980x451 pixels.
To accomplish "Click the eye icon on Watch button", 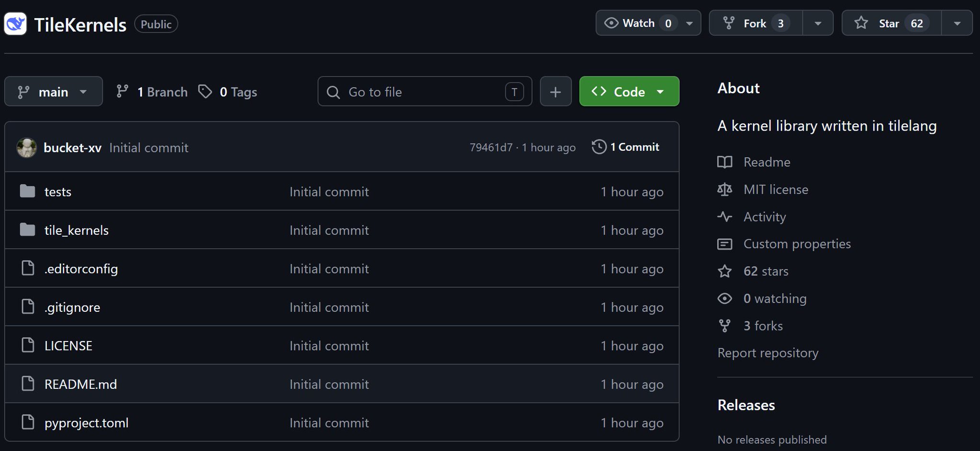I will [x=611, y=23].
